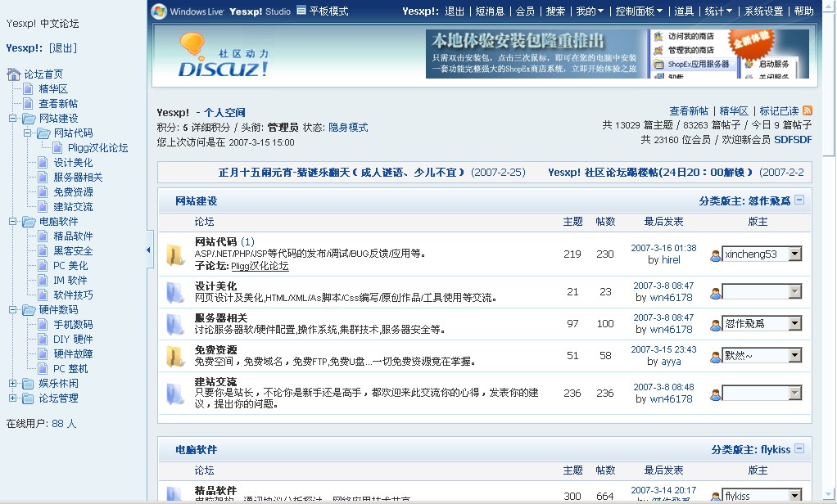This screenshot has width=837, height=504.
Task: Collapse the 网站建设 category section
Action: [799, 200]
